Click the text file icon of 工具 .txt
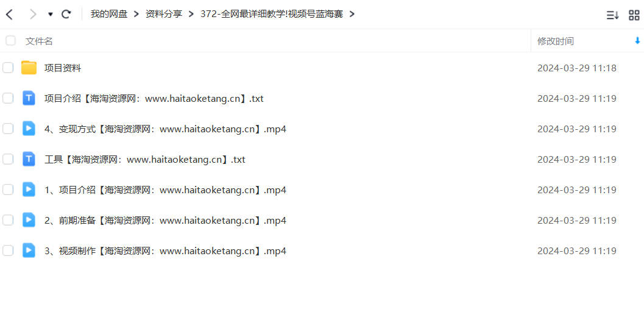 coord(29,159)
